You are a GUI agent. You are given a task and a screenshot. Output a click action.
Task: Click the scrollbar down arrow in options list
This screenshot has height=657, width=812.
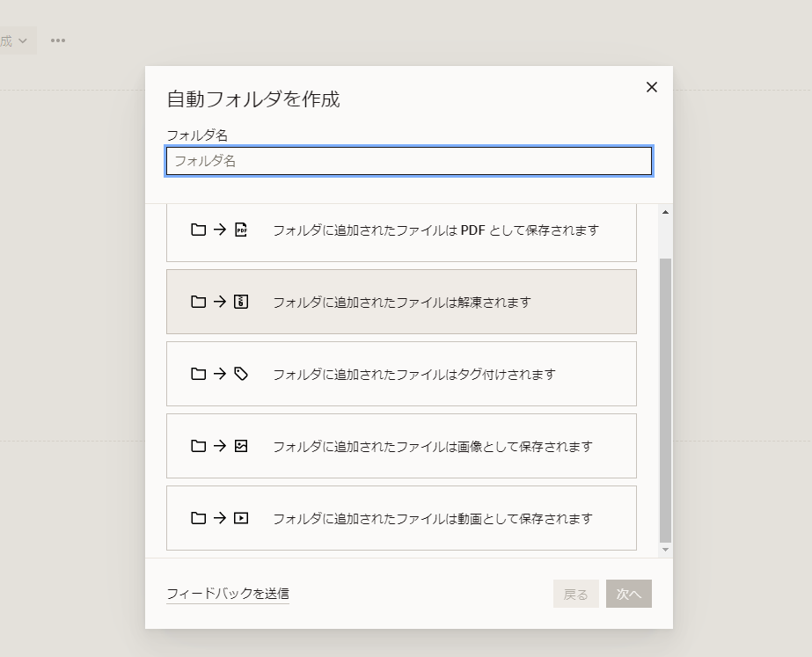[x=665, y=550]
